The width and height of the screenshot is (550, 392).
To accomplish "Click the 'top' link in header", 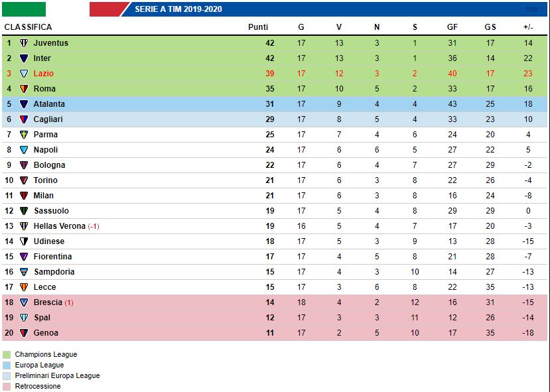I will 531,9.
